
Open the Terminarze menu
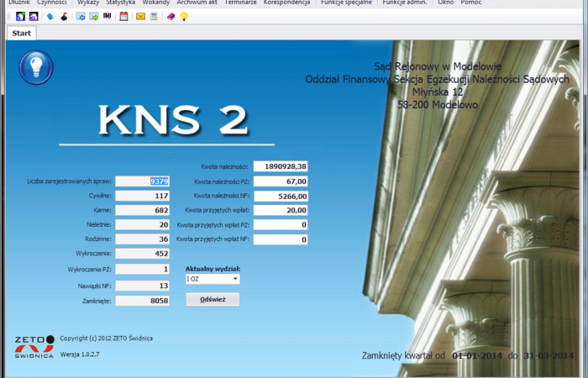pos(241,3)
